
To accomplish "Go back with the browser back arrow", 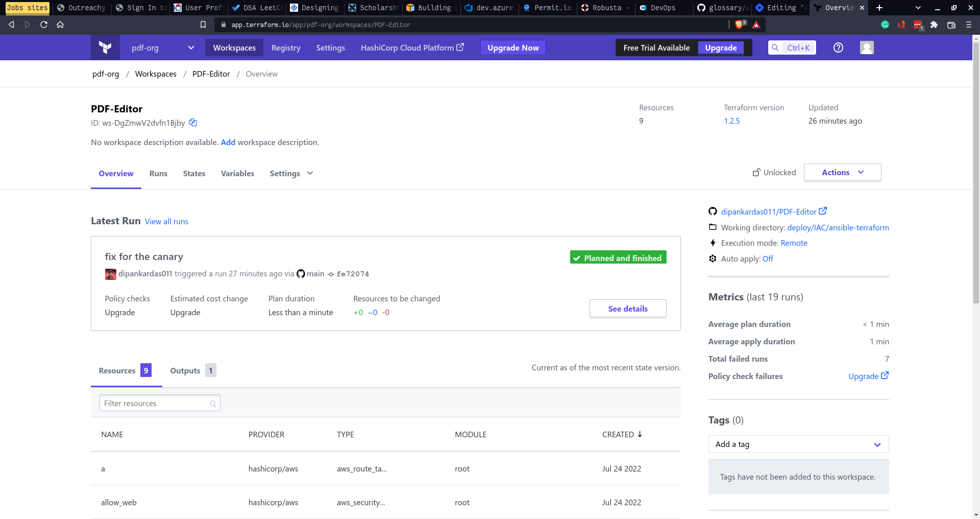I will [11, 25].
